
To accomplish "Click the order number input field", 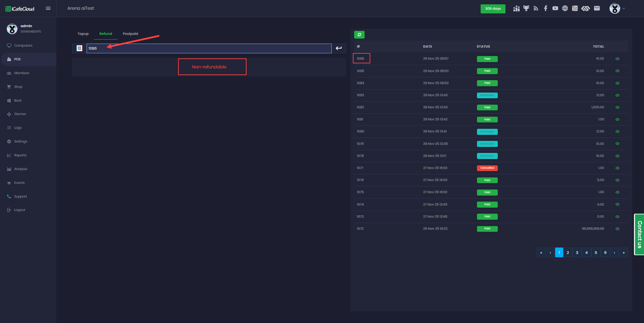I will coord(209,48).
